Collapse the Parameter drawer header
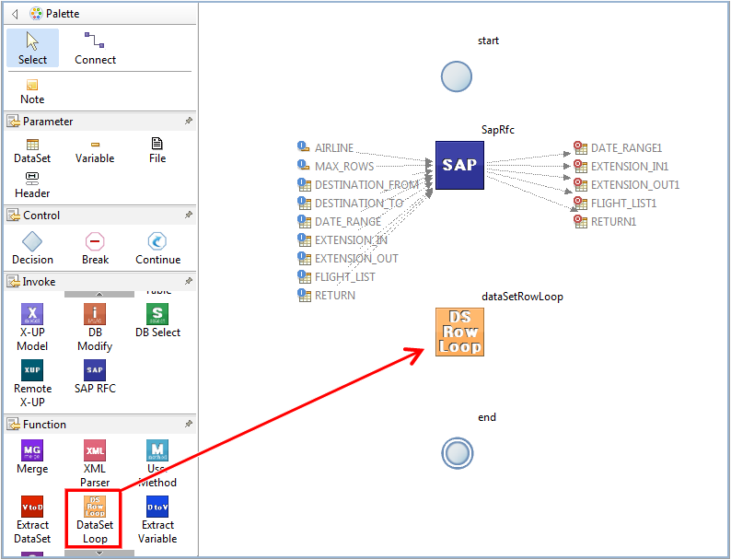The height and width of the screenshot is (560, 731). (x=99, y=122)
